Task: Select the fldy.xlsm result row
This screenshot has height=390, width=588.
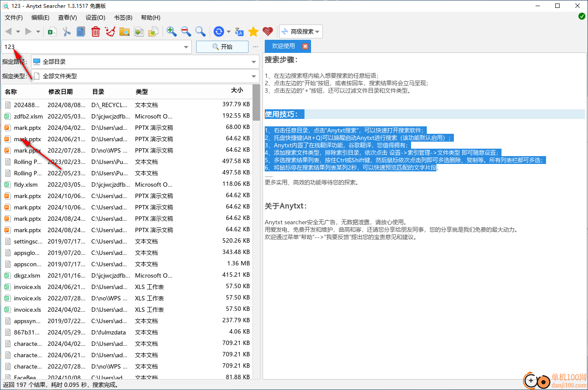Action: coord(127,185)
